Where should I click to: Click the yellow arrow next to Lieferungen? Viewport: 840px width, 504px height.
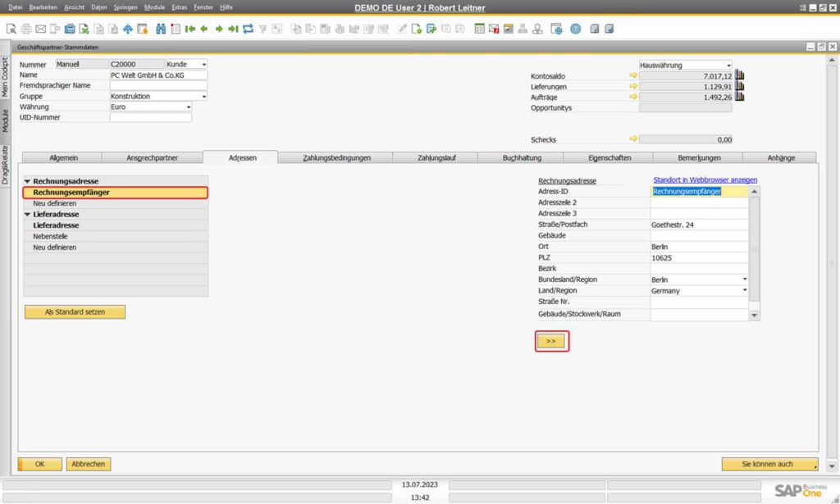tap(633, 86)
